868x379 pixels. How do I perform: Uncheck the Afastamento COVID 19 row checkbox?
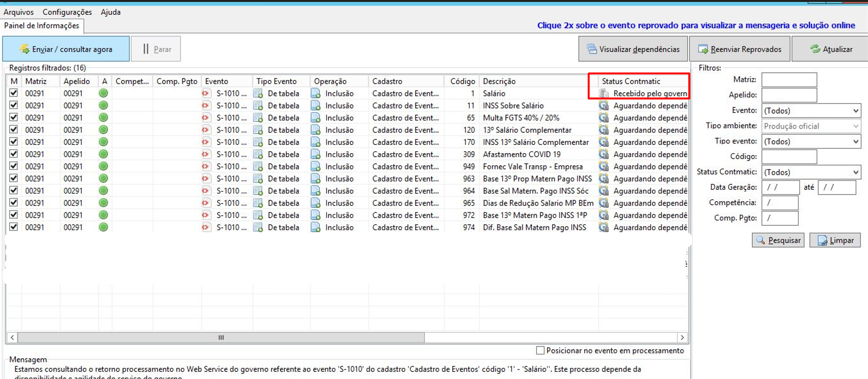click(x=13, y=154)
